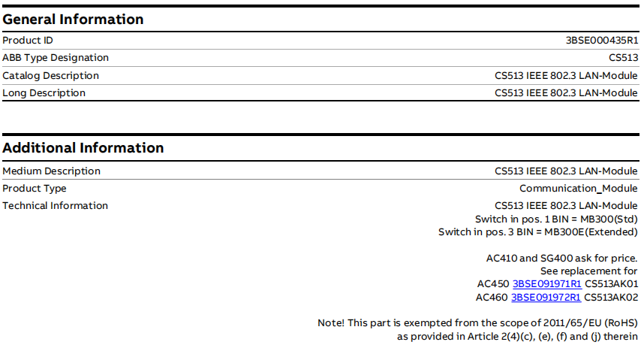Select the CS513 type designation value
This screenshot has width=644, height=348.
point(623,58)
